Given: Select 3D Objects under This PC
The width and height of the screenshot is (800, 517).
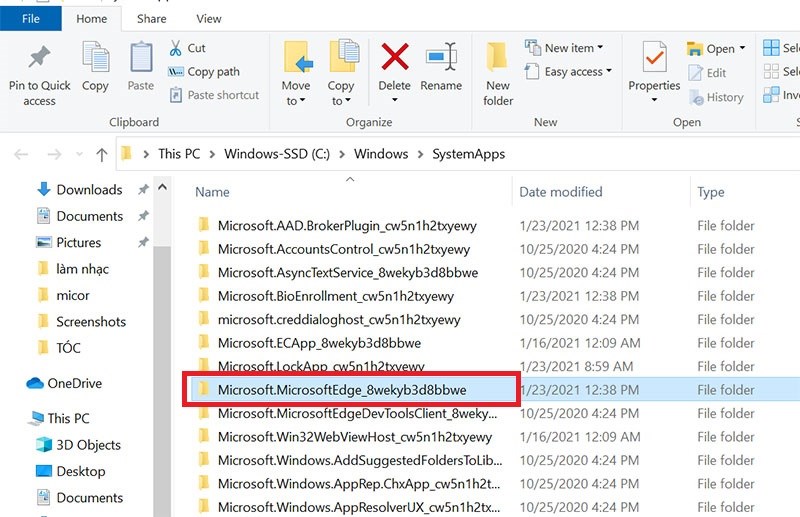Looking at the screenshot, I should [79, 445].
